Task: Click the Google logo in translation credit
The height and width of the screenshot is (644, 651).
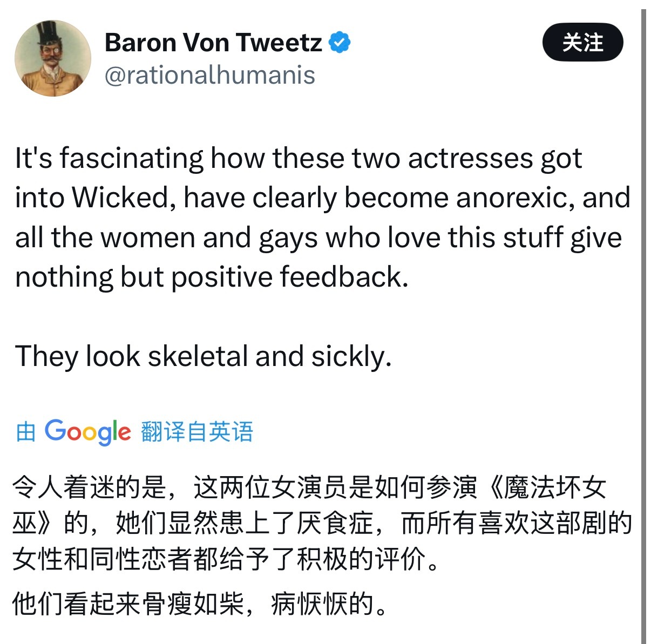Action: coord(87,432)
